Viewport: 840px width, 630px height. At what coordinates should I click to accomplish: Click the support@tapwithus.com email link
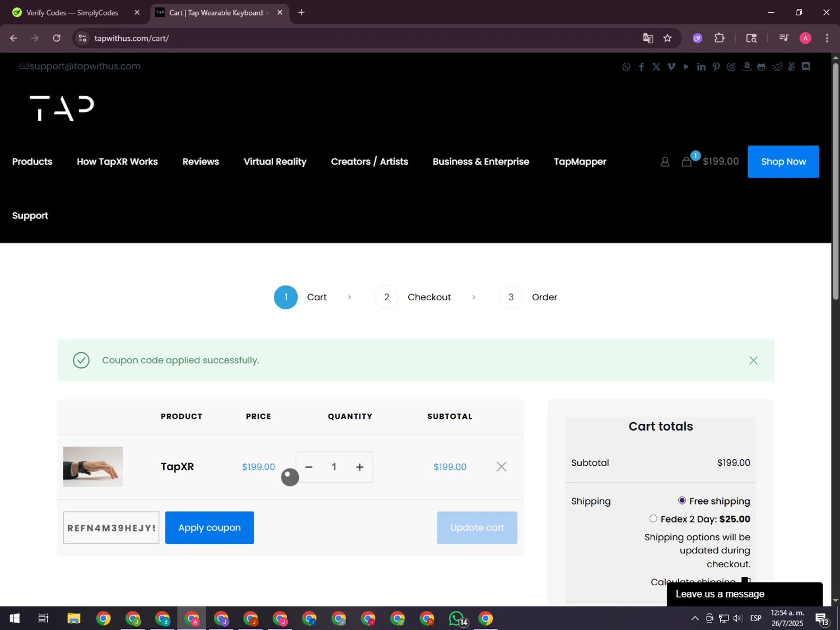80,66
